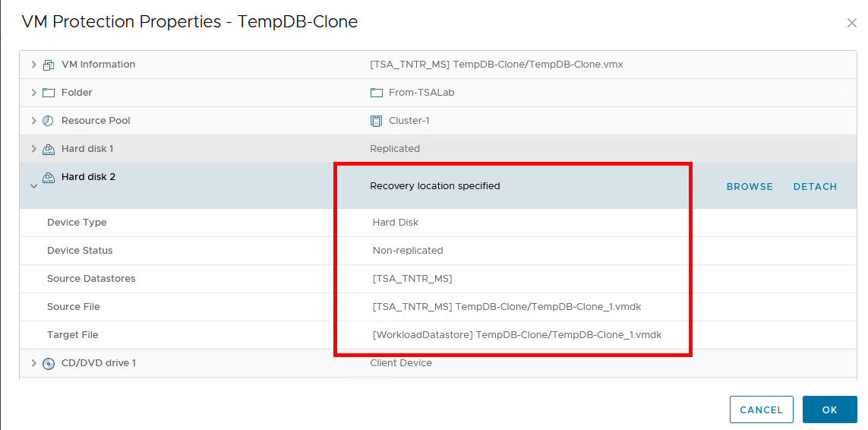Viewport: 868px width, 430px height.
Task: Click the Hard disk 1 icon
Action: pos(49,149)
